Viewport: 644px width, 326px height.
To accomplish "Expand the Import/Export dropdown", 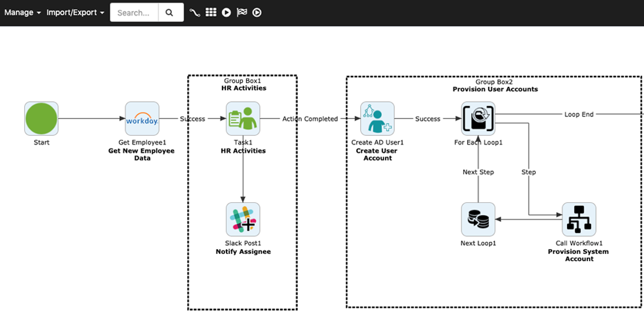I will (75, 12).
